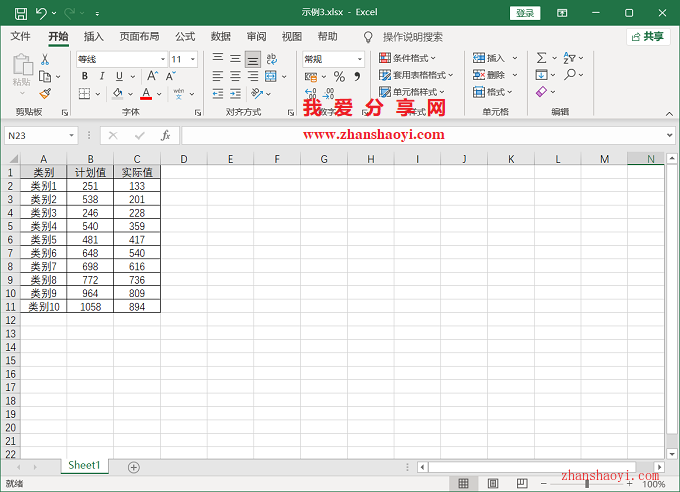Viewport: 680px width, 492px height.
Task: Toggle align text right
Action: point(253,76)
